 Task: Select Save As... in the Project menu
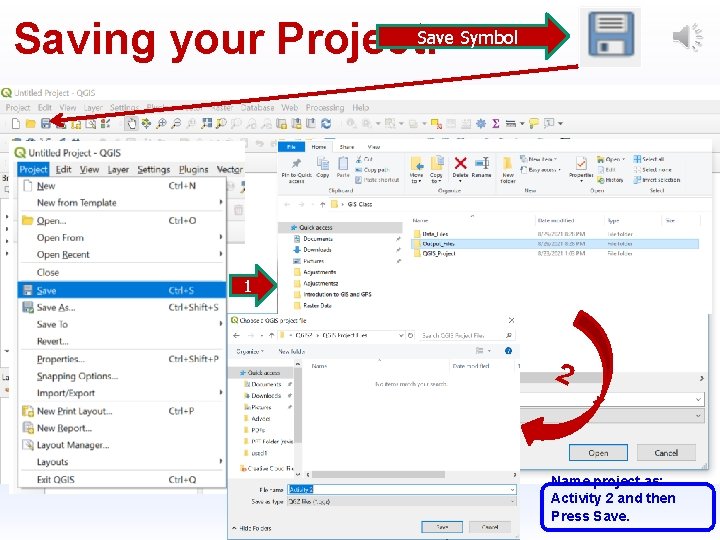[122, 307]
